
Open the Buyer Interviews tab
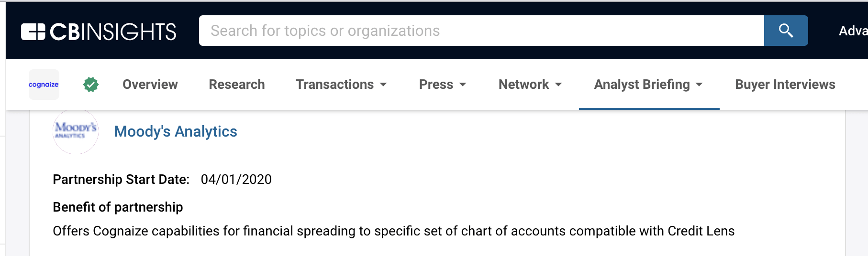pos(785,85)
